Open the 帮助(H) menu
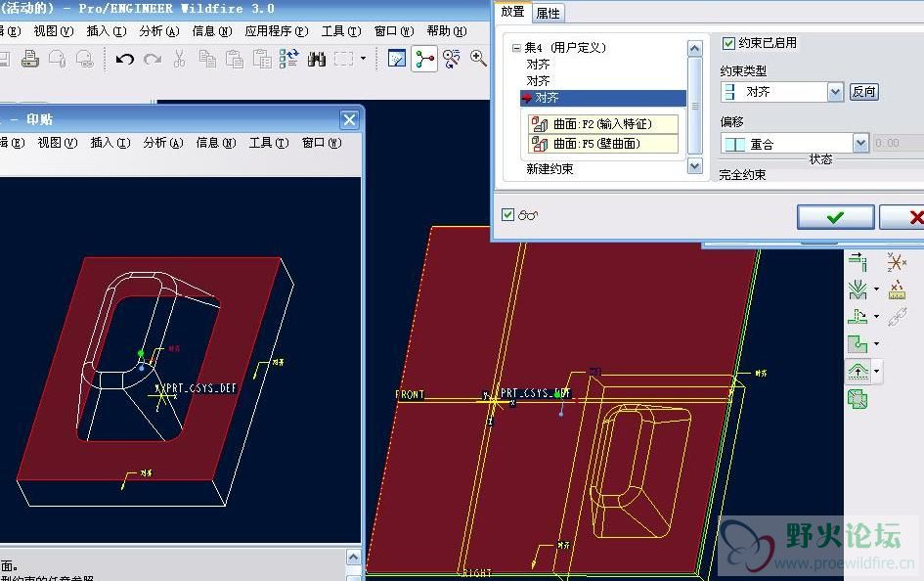The width and height of the screenshot is (924, 581). (x=447, y=30)
